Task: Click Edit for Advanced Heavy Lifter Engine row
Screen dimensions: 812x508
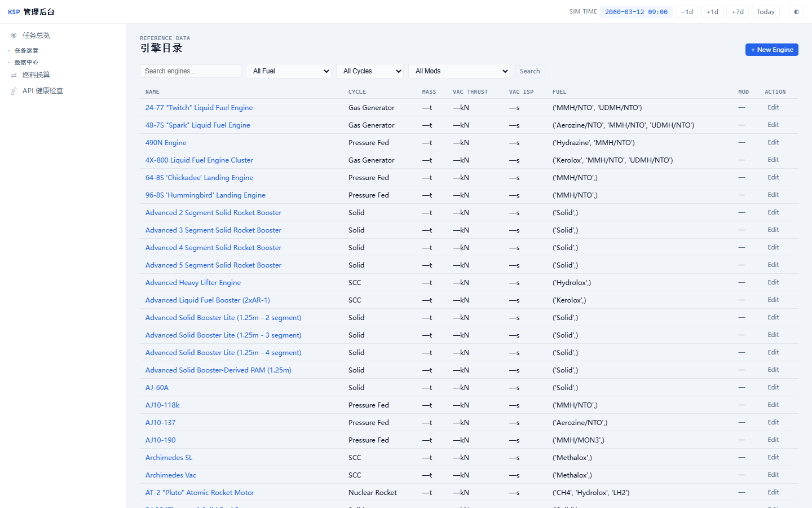Action: tap(773, 282)
